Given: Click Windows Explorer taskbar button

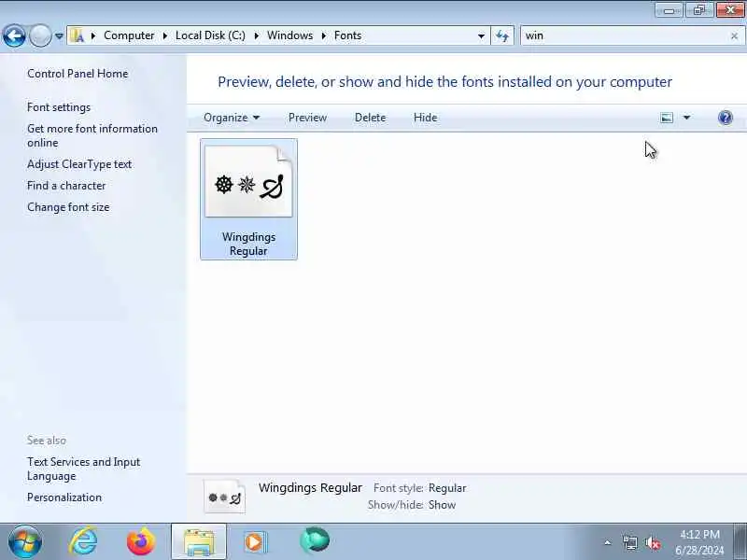Looking at the screenshot, I should pyautogui.click(x=199, y=541).
